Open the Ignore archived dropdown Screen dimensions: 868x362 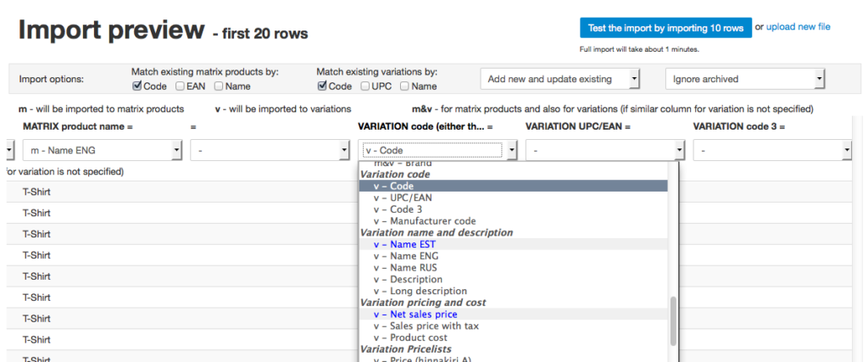(745, 79)
